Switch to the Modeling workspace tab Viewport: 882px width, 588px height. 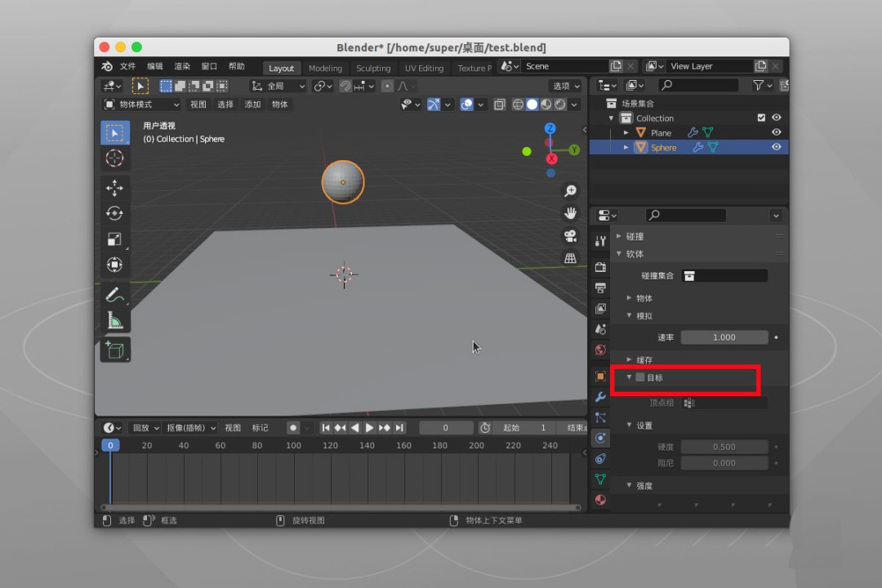point(325,68)
